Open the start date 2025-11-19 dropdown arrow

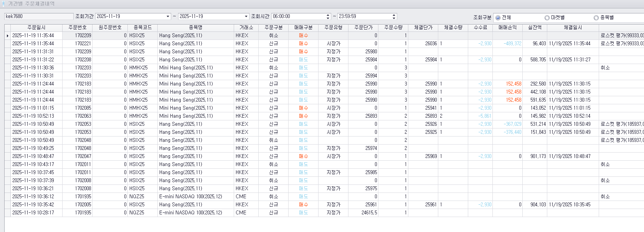(x=168, y=16)
